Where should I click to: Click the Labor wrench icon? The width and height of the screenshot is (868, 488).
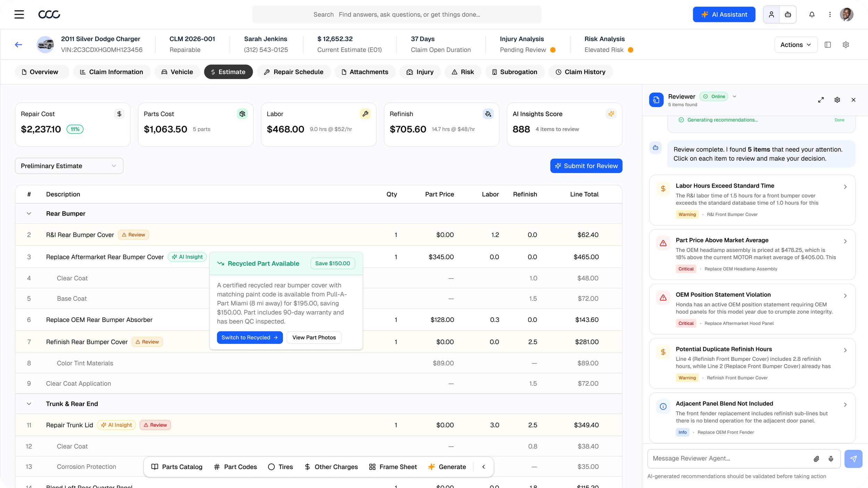click(365, 114)
